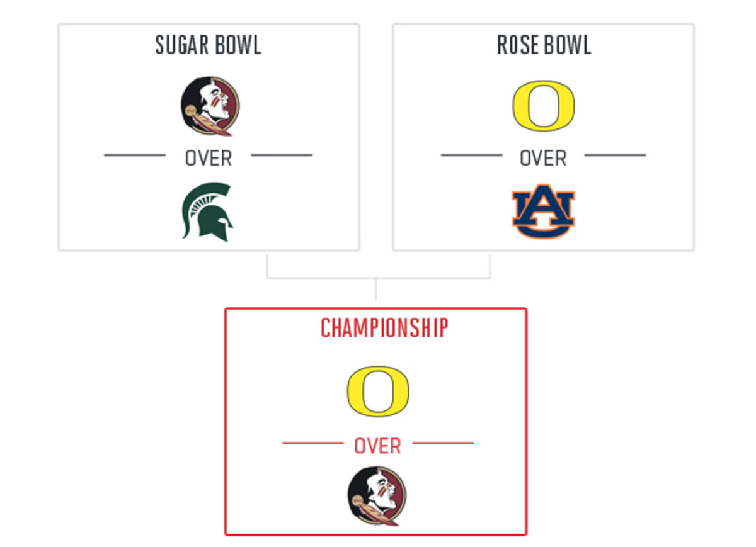Click the vertical connector above the Championship box
This screenshot has height=547, width=756.
[376, 289]
